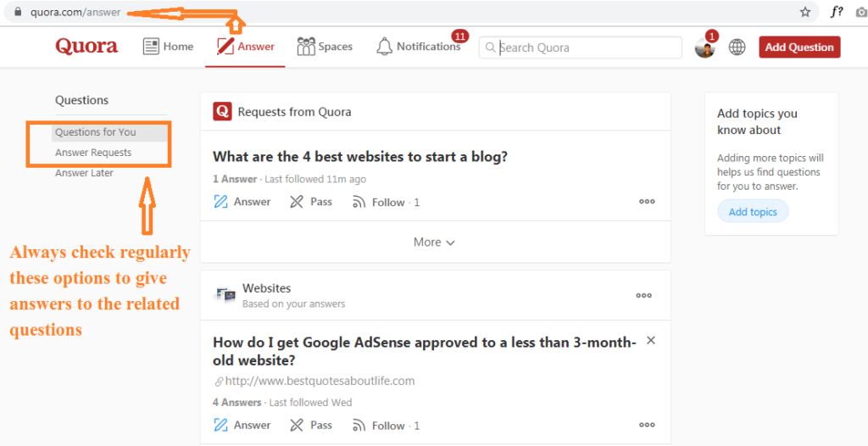
Task: Open the language globe icon
Action: (737, 47)
